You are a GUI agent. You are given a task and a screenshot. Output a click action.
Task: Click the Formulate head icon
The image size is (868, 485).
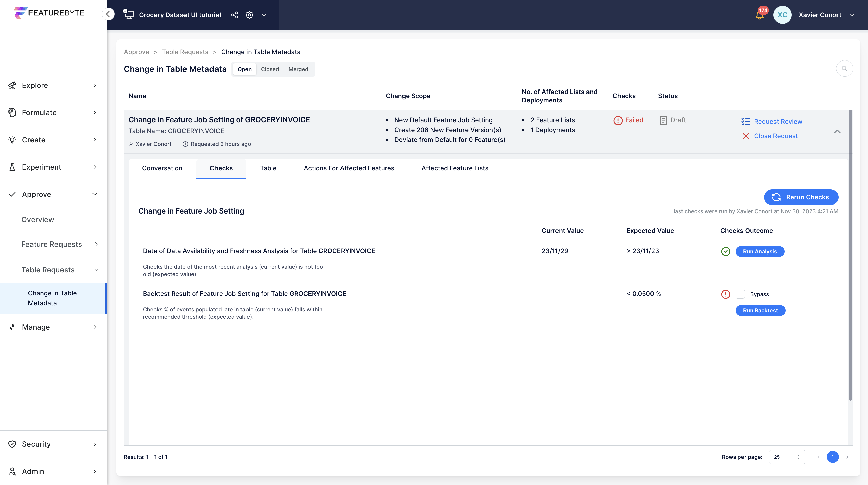tap(12, 113)
